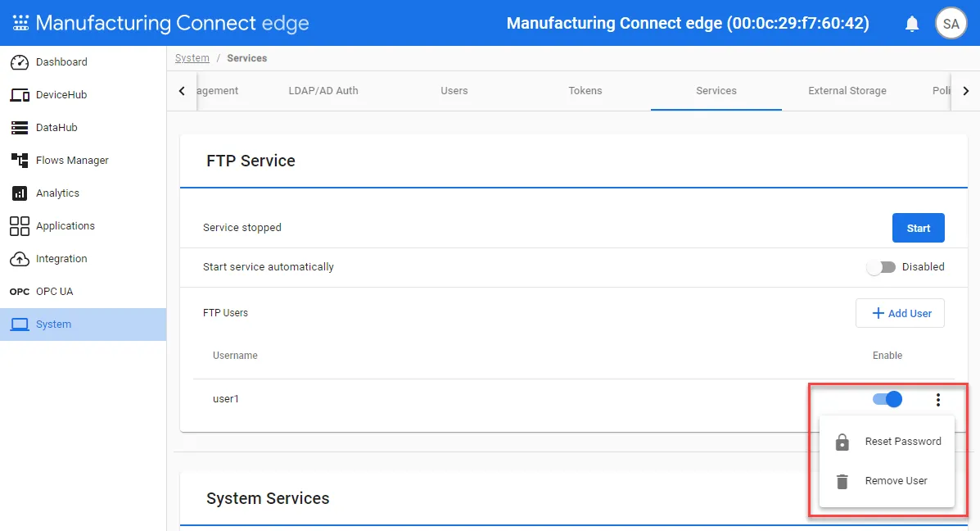Viewport: 980px width, 531px height.
Task: Click the DeviceHub devices icon
Action: tap(20, 95)
